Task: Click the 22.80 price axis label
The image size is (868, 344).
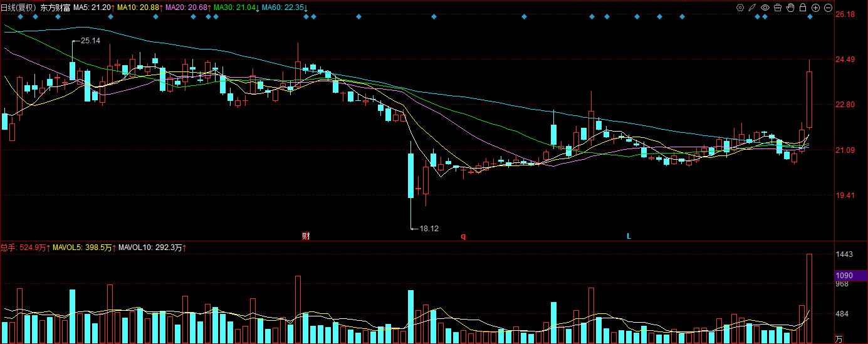Action: pyautogui.click(x=845, y=105)
